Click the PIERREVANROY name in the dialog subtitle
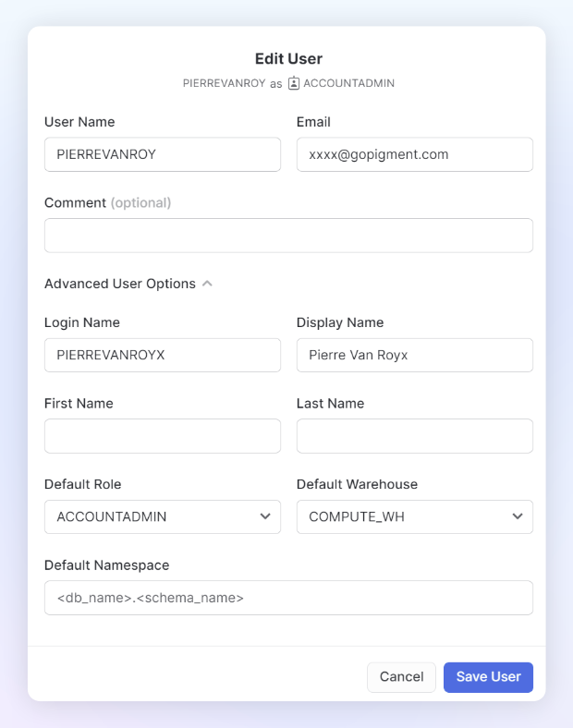This screenshot has width=573, height=728. [224, 83]
